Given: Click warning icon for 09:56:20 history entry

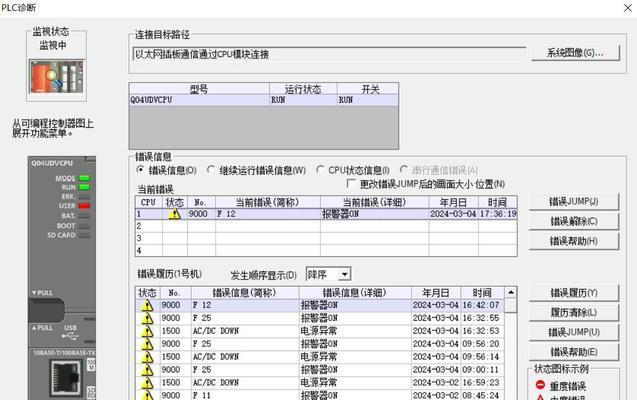Looking at the screenshot, I should coord(147,344).
